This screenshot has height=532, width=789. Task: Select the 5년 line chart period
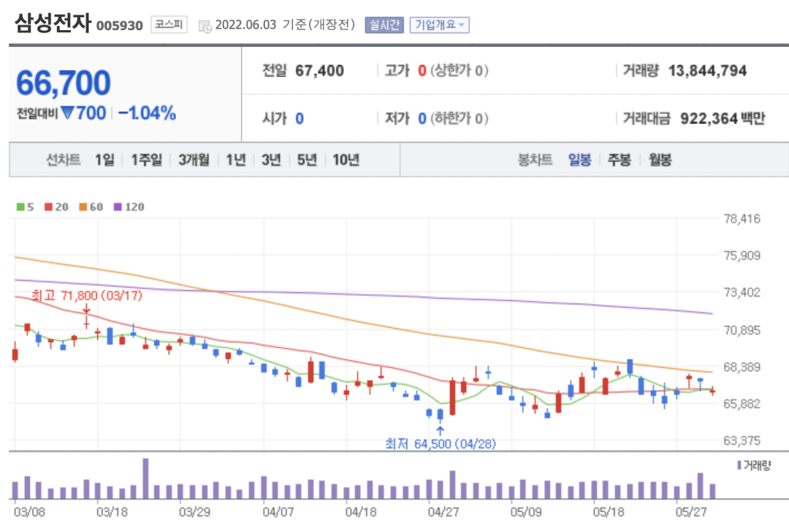click(307, 160)
